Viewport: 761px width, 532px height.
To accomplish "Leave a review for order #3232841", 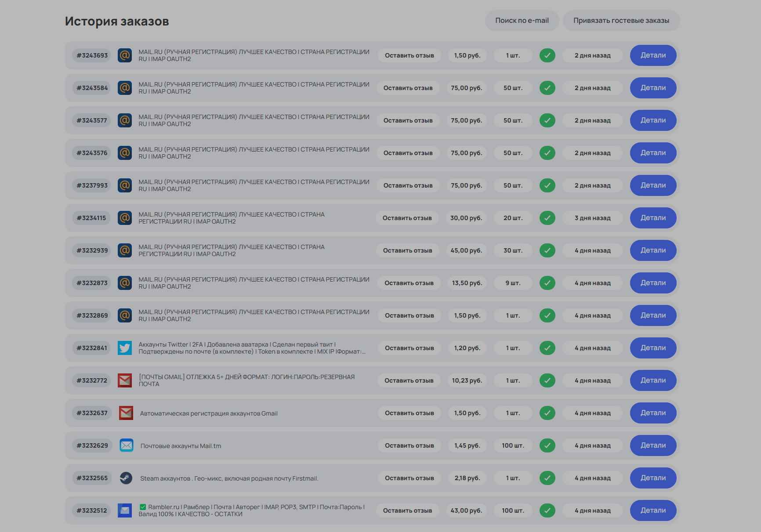I will coord(409,348).
